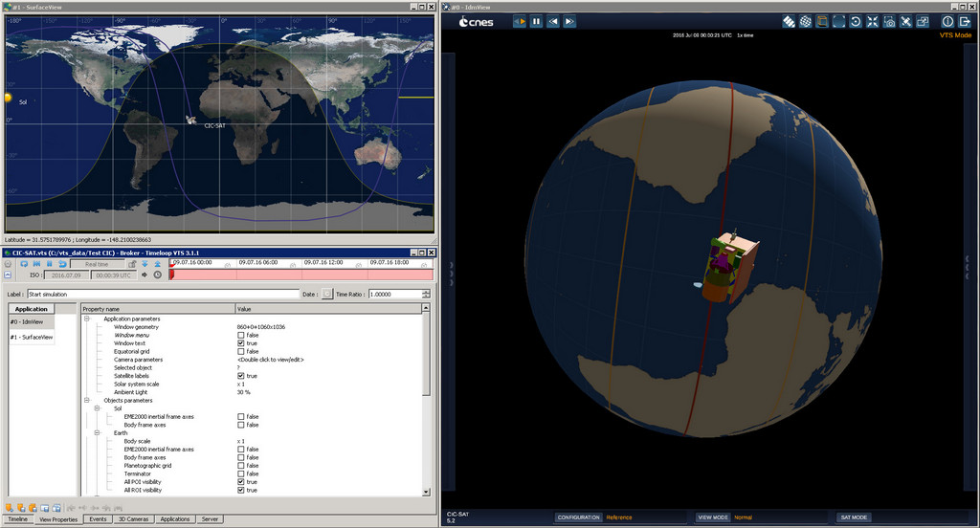
Task: Open the VIEW MODE selector at bottom
Action: pos(714,517)
